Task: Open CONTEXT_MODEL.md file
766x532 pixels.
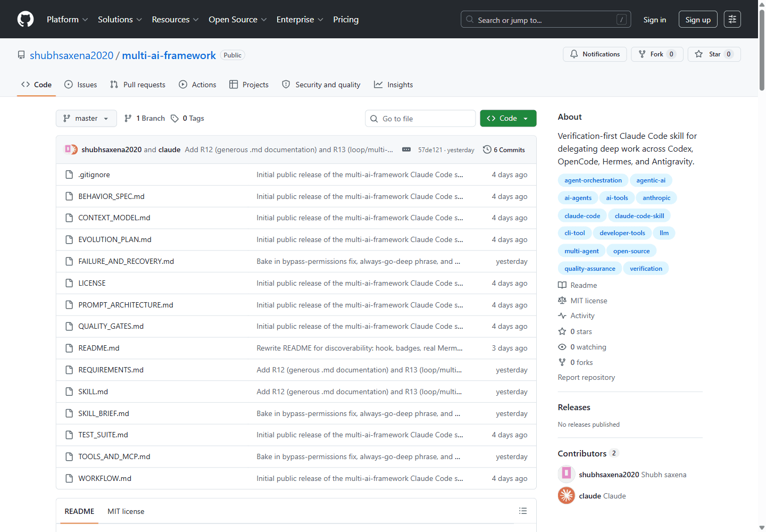Action: coord(114,218)
